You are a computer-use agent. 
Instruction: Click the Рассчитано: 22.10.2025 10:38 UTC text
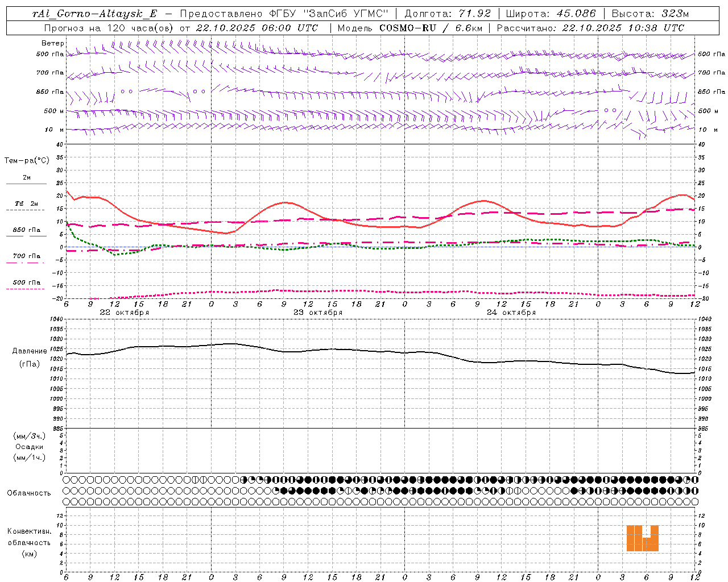pyautogui.click(x=590, y=28)
